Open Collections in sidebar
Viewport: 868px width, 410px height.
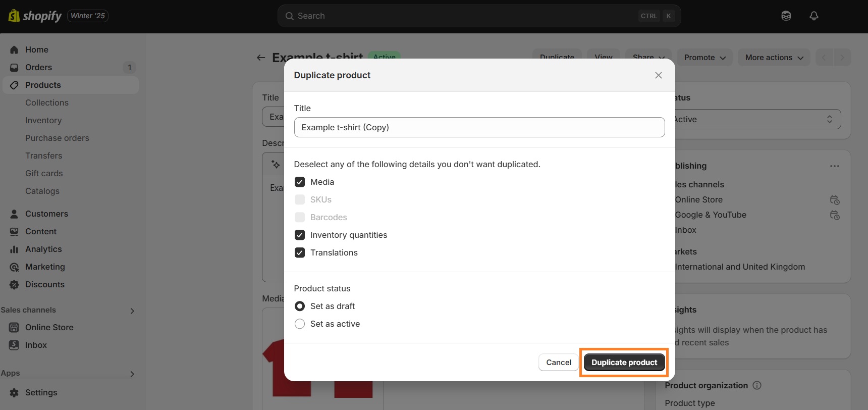[x=47, y=102]
